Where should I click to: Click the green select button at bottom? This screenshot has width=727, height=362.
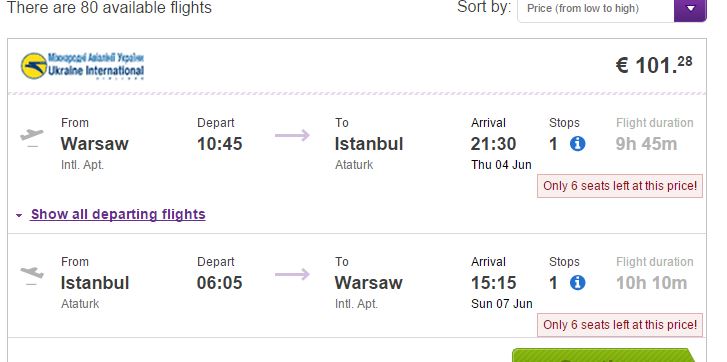[x=605, y=356]
